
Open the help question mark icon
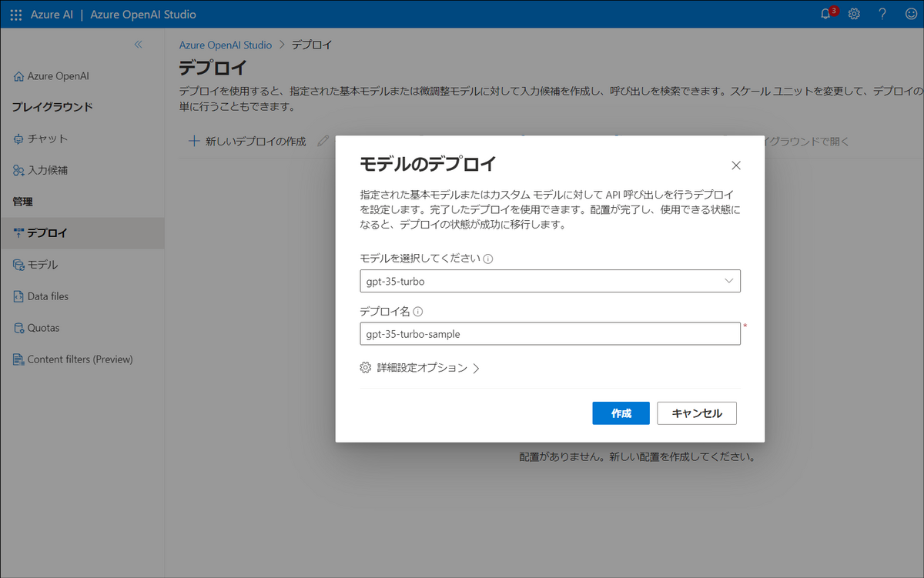pos(882,15)
